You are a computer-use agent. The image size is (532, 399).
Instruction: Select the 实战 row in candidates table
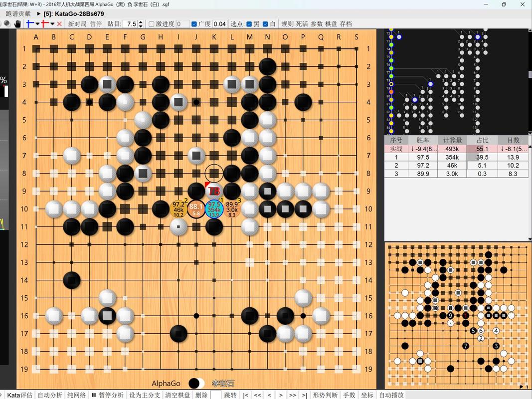(456, 149)
